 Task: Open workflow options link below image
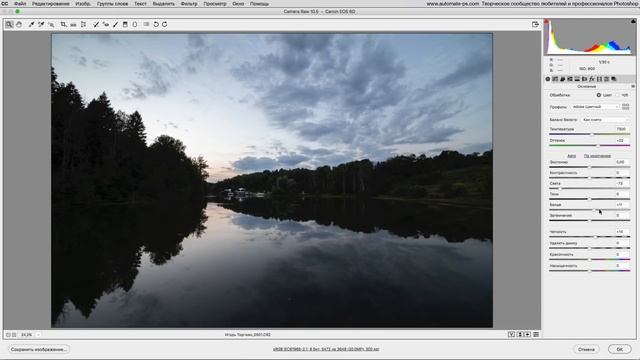point(326,349)
